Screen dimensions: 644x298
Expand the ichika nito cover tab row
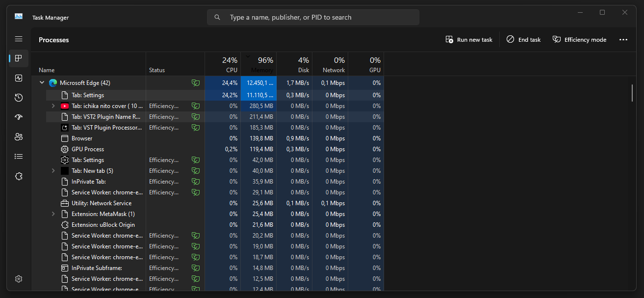[x=53, y=106]
